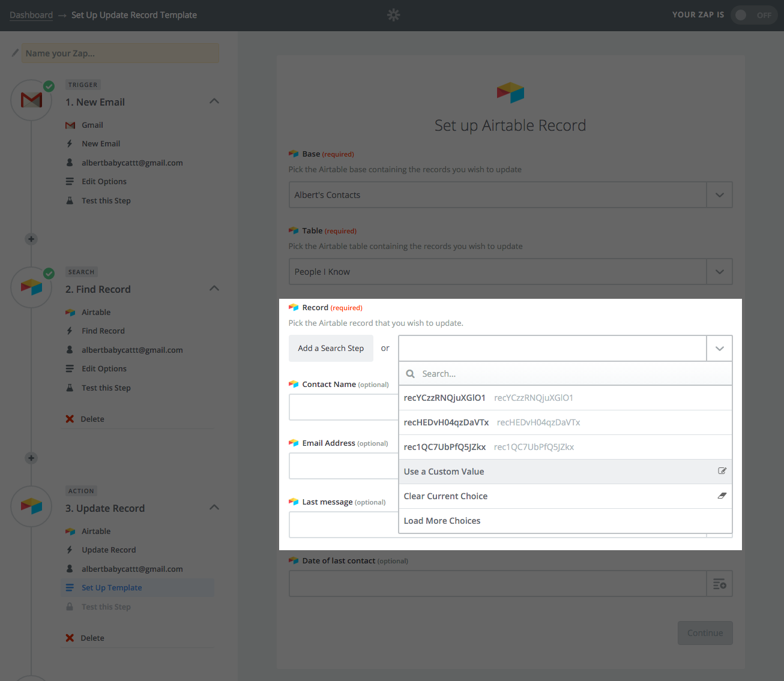Open Gmail app item in step 1
The height and width of the screenshot is (681, 784).
pyautogui.click(x=92, y=125)
